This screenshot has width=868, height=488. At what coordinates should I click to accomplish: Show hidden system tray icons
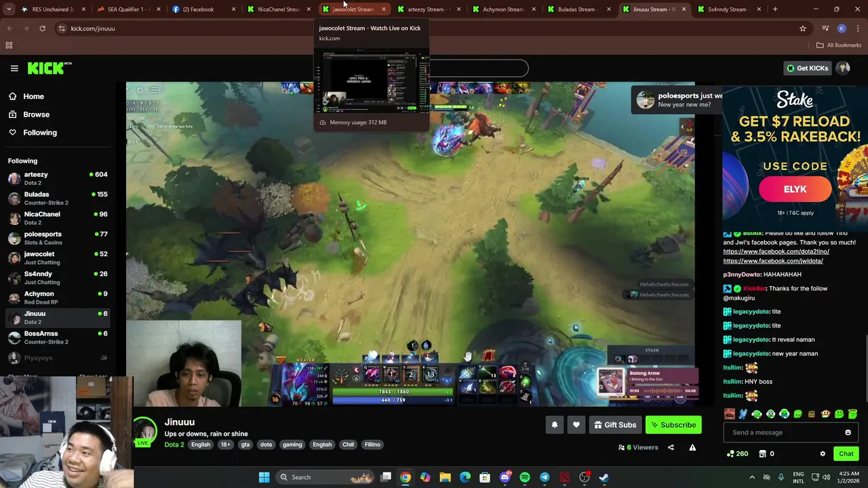click(x=752, y=477)
